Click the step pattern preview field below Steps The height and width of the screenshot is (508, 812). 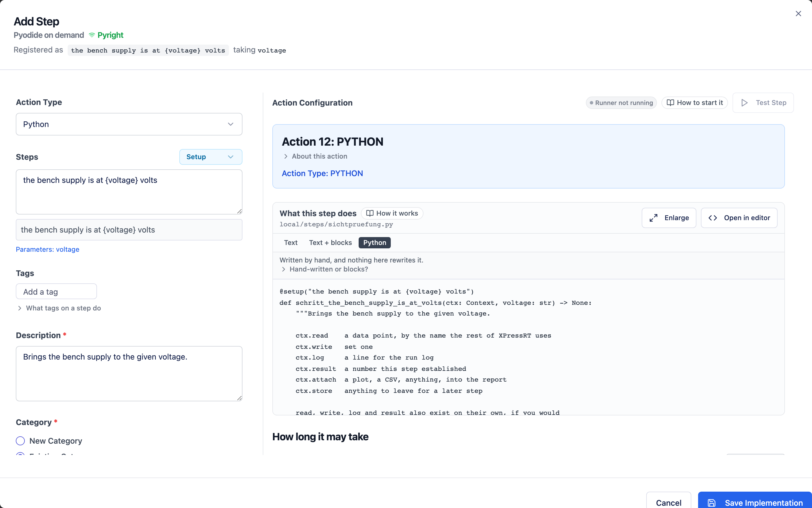pyautogui.click(x=129, y=230)
